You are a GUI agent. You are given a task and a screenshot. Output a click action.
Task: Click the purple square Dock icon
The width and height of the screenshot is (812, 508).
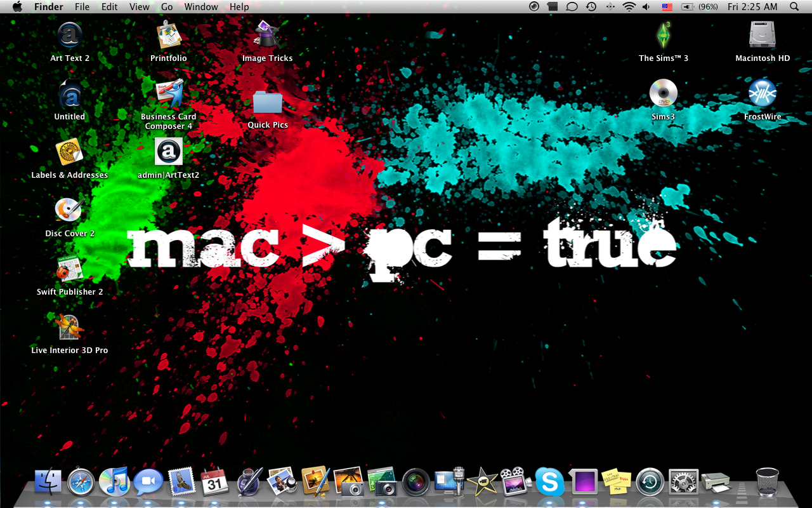584,481
